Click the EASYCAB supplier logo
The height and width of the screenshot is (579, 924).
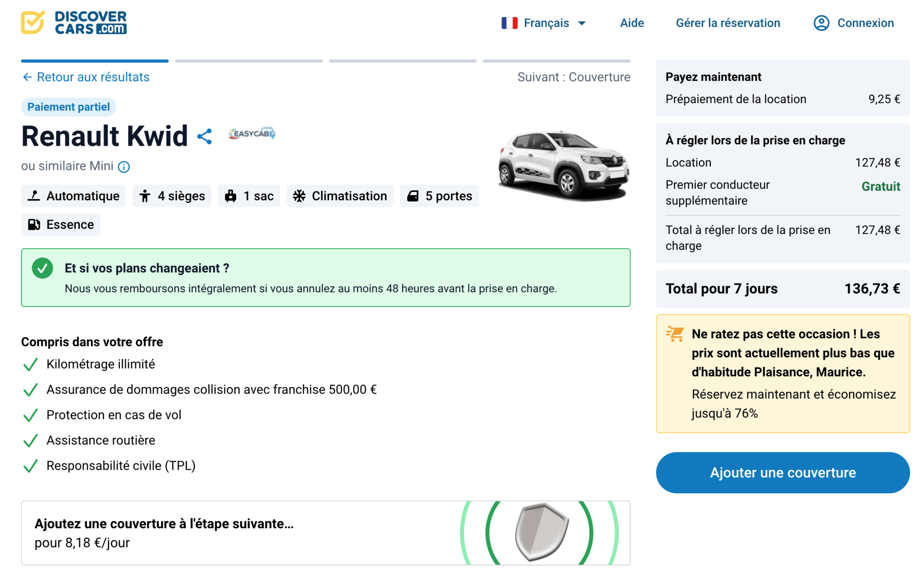251,134
